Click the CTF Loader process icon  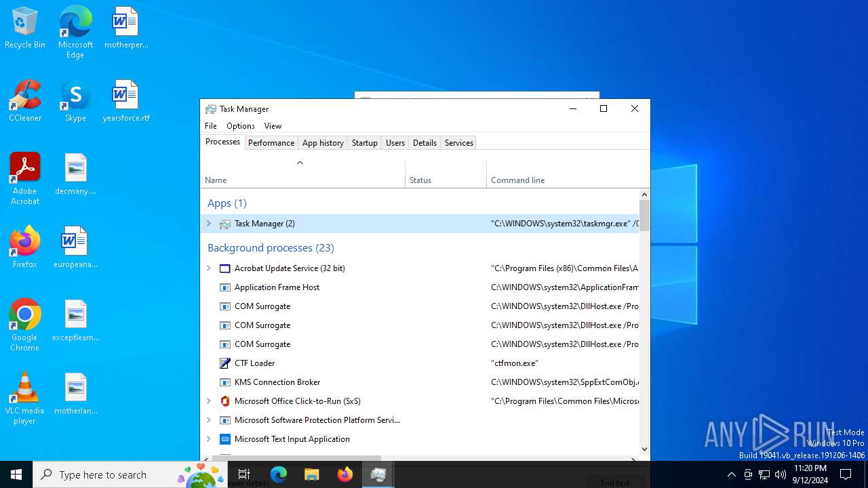click(x=225, y=363)
